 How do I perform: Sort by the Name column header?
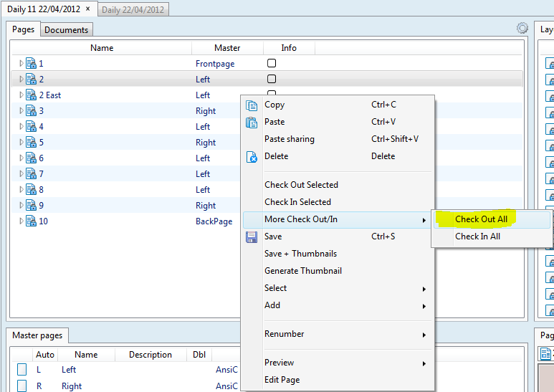pyautogui.click(x=102, y=48)
